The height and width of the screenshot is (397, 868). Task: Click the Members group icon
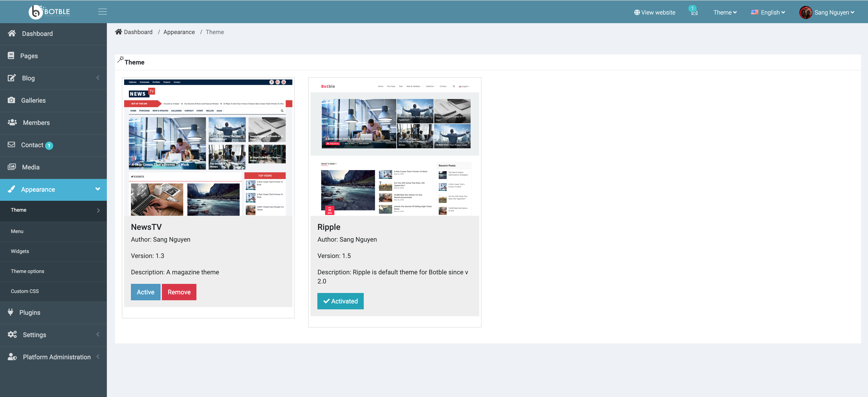click(x=12, y=122)
